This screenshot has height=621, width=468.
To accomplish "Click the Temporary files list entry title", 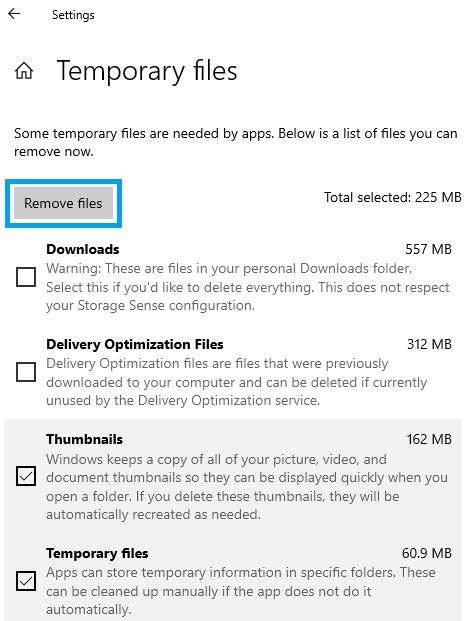I will [97, 553].
